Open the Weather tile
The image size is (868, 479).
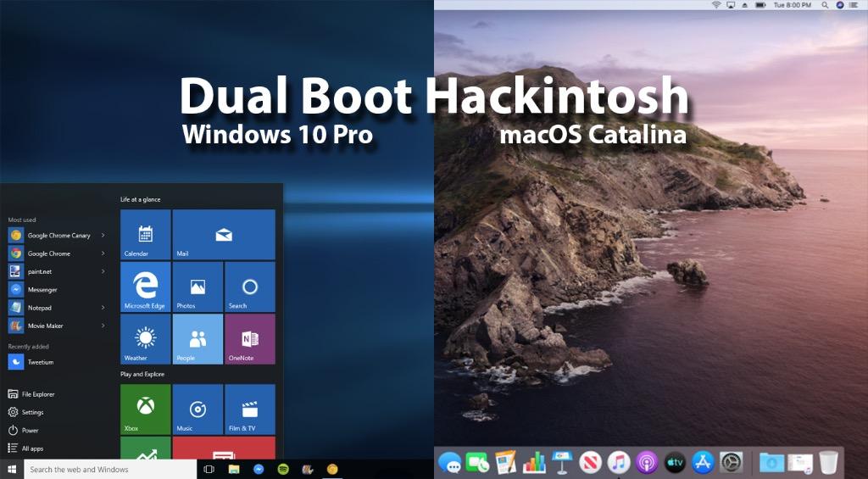[145, 339]
